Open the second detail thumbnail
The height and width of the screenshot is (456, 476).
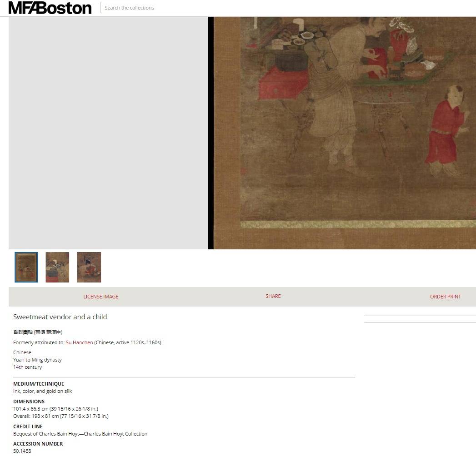[x=57, y=267]
